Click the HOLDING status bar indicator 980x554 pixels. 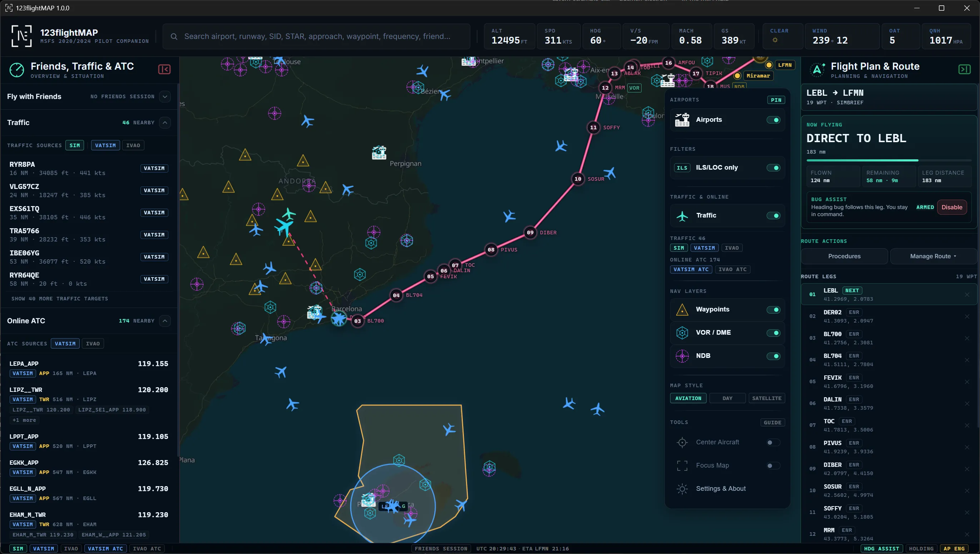pyautogui.click(x=921, y=549)
